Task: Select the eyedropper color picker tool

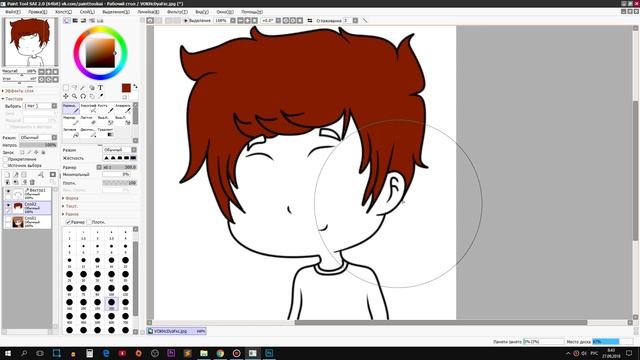Action: coord(100,96)
